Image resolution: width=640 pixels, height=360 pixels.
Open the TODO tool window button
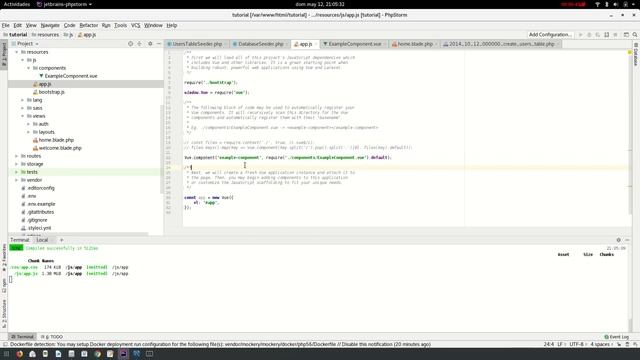point(52,337)
